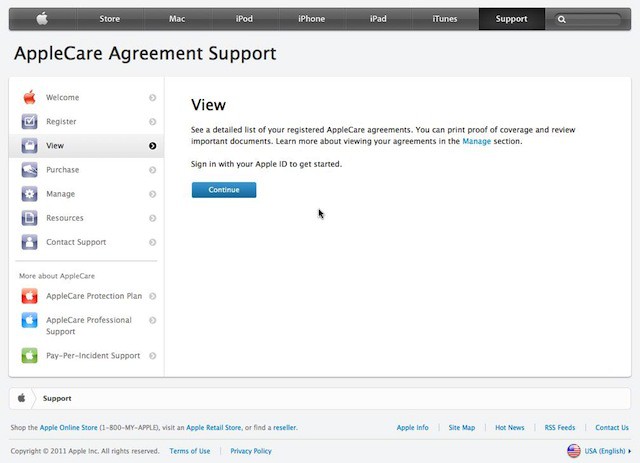Open the iTunes navigation tab
This screenshot has width=640, height=463.
point(445,18)
